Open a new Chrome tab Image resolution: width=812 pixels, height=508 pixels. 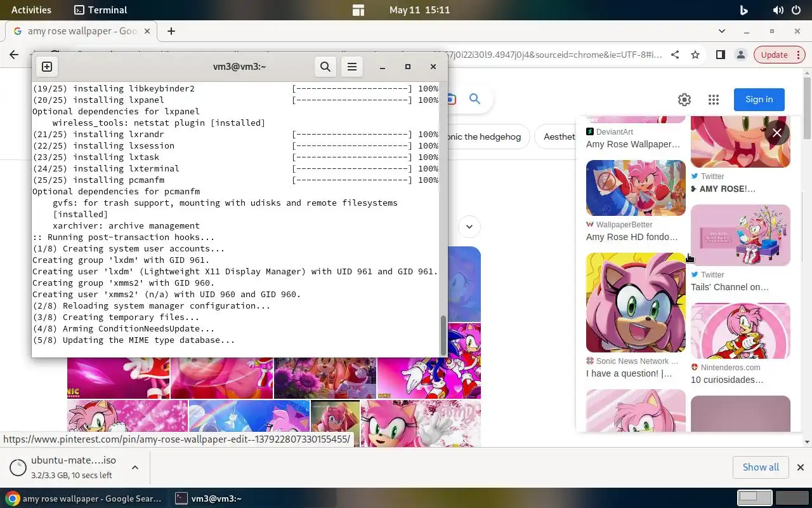171,31
